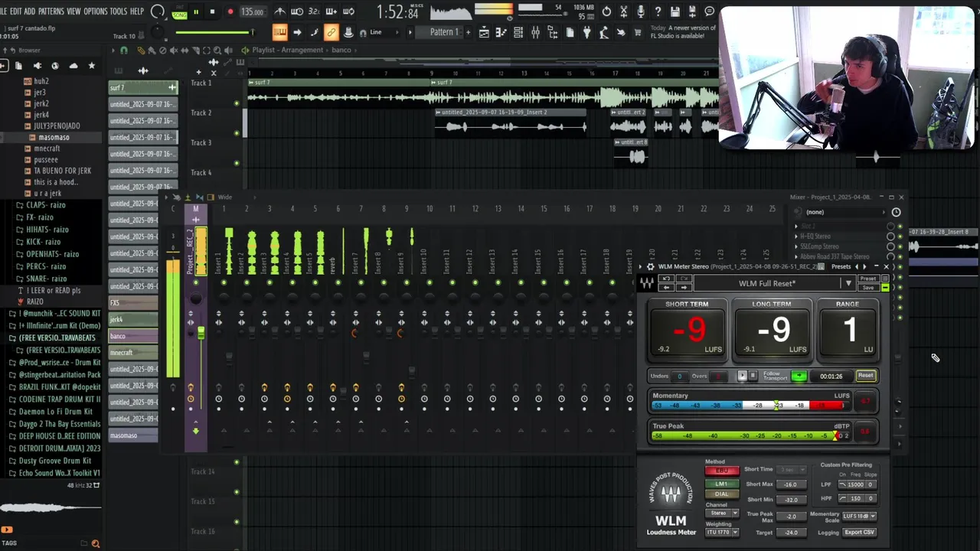Pause playback with the transport play/pause button

pos(196,11)
